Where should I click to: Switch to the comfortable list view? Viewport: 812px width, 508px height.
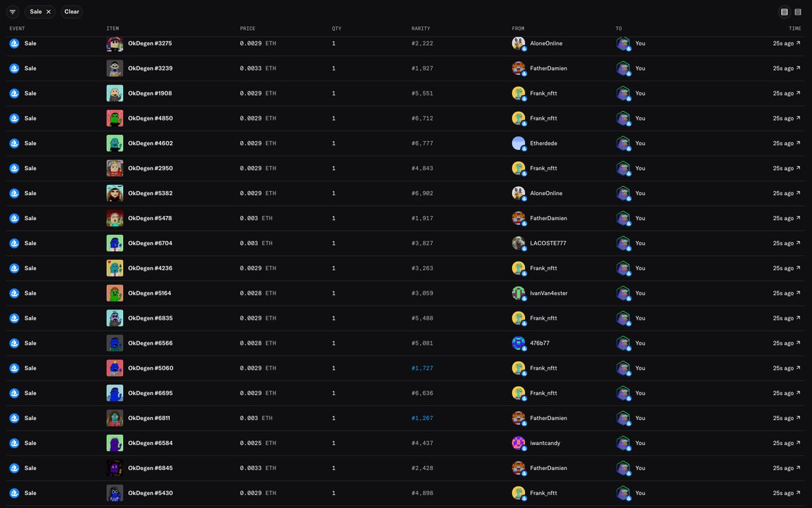(784, 12)
